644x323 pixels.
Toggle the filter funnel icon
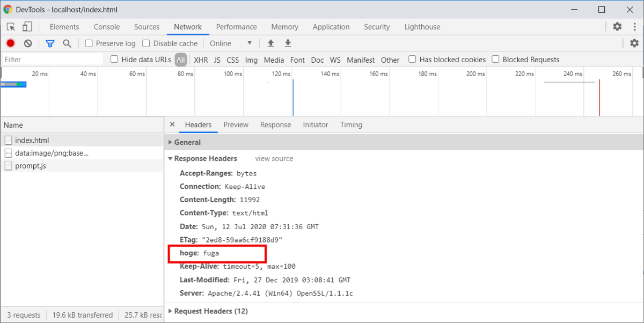(50, 43)
